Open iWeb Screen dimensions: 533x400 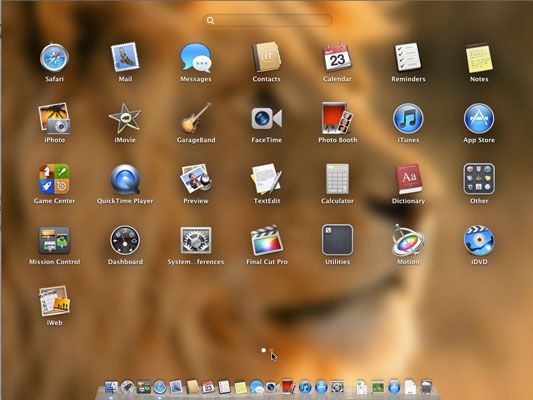coord(54,301)
